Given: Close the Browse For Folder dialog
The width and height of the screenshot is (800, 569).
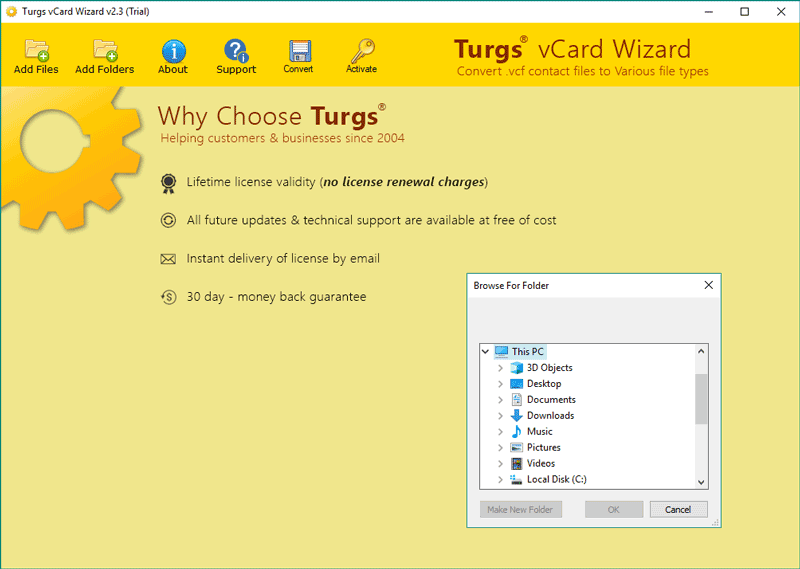Looking at the screenshot, I should pos(709,285).
